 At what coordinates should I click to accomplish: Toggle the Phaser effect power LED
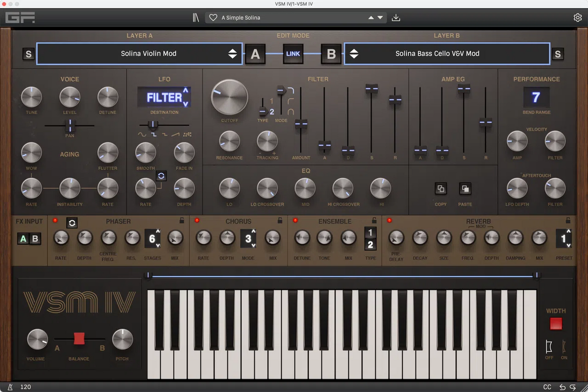[54, 221]
